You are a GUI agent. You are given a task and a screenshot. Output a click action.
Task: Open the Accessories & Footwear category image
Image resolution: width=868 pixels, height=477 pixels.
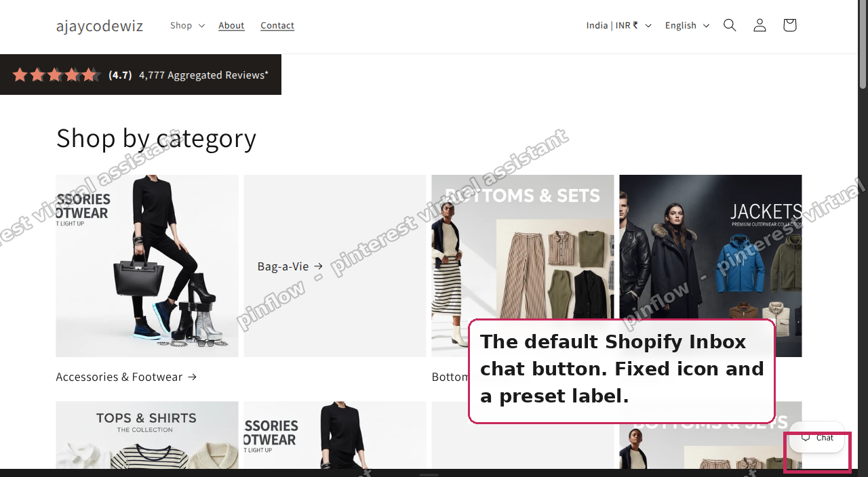point(147,266)
